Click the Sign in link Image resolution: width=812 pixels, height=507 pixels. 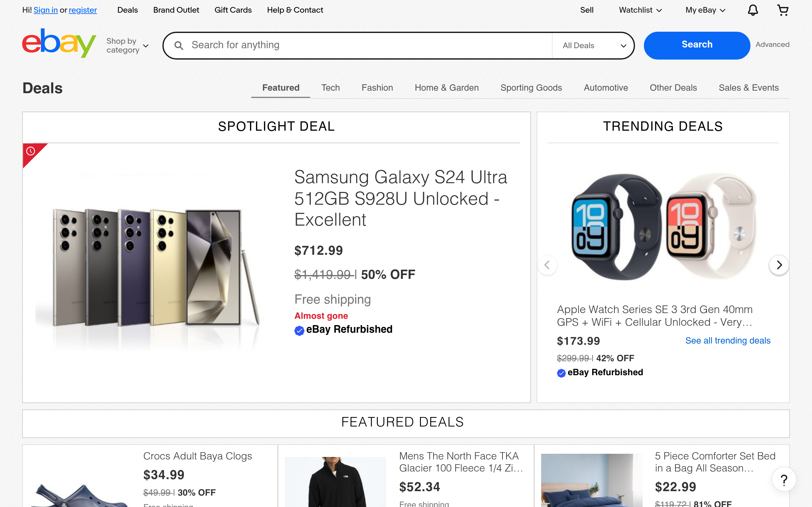(x=46, y=10)
